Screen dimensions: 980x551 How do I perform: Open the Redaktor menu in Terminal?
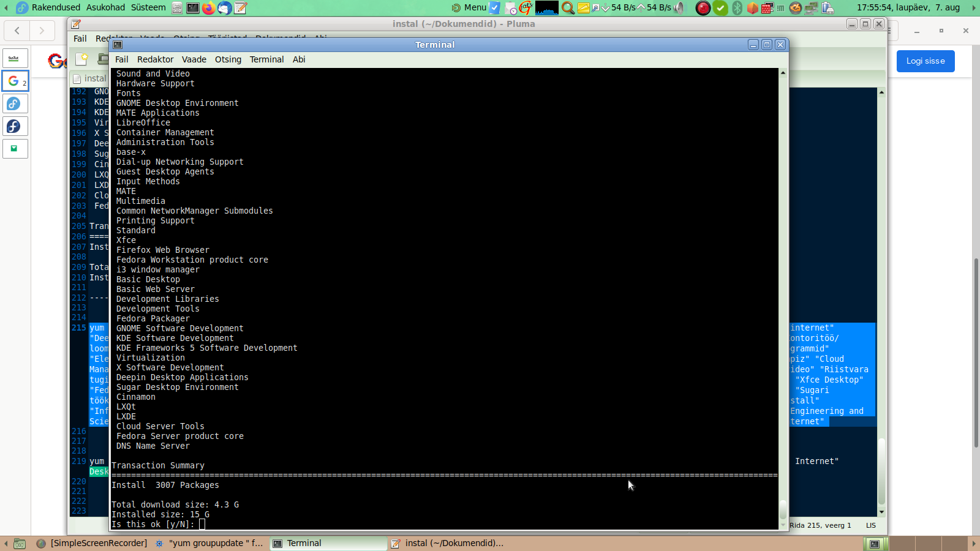click(156, 59)
